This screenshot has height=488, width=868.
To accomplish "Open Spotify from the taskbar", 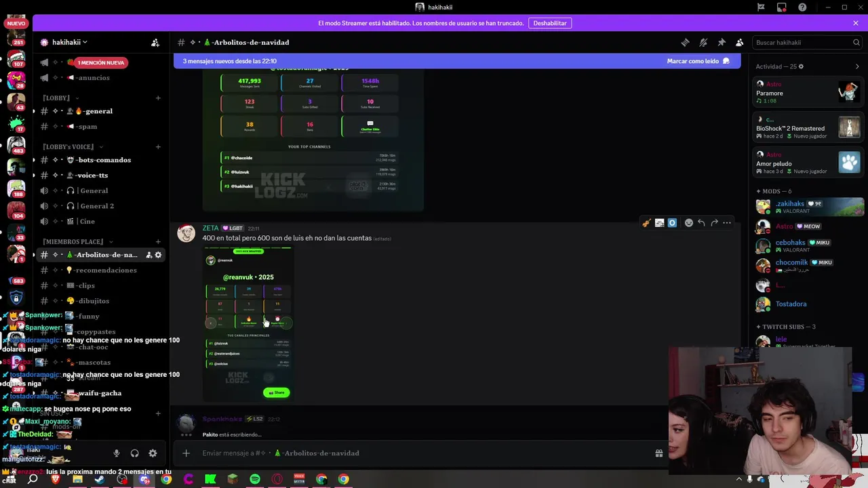I will pos(255,479).
